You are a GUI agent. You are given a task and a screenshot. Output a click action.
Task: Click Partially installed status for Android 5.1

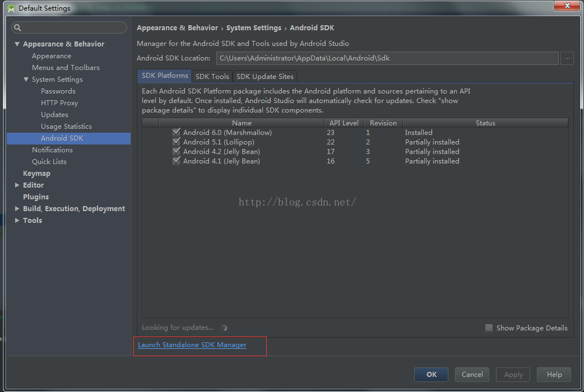tap(432, 142)
